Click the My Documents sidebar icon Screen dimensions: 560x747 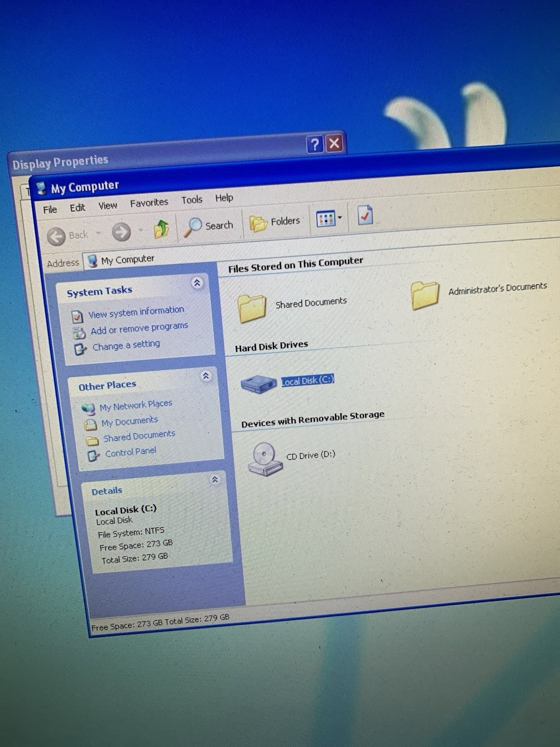(x=90, y=425)
